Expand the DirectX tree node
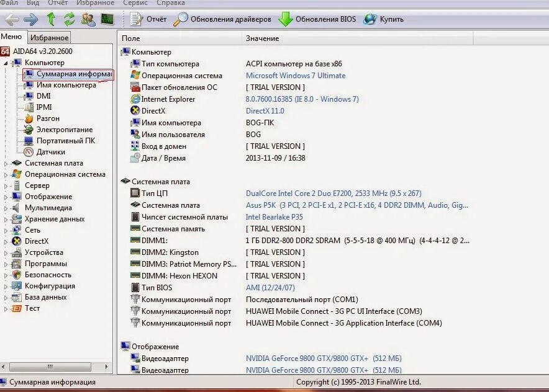The width and height of the screenshot is (549, 392). (x=6, y=242)
